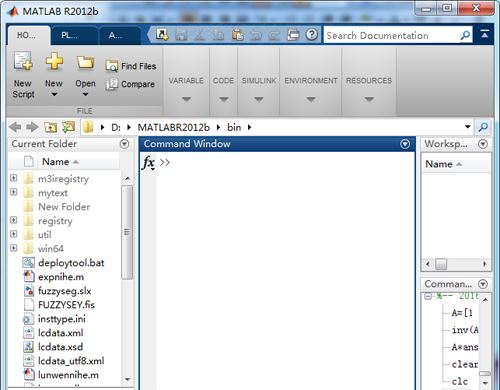Collapse the toolstrip with the top-right arrow
This screenshot has height=390, width=500.
click(x=485, y=34)
